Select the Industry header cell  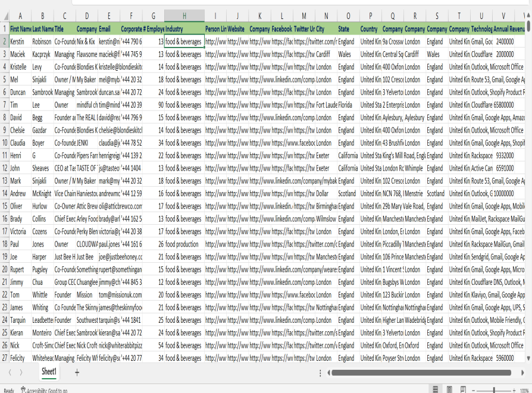(x=184, y=29)
